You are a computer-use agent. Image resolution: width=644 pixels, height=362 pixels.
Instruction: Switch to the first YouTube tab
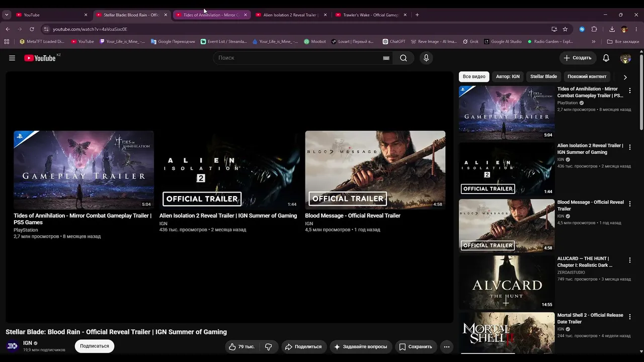pyautogui.click(x=52, y=15)
